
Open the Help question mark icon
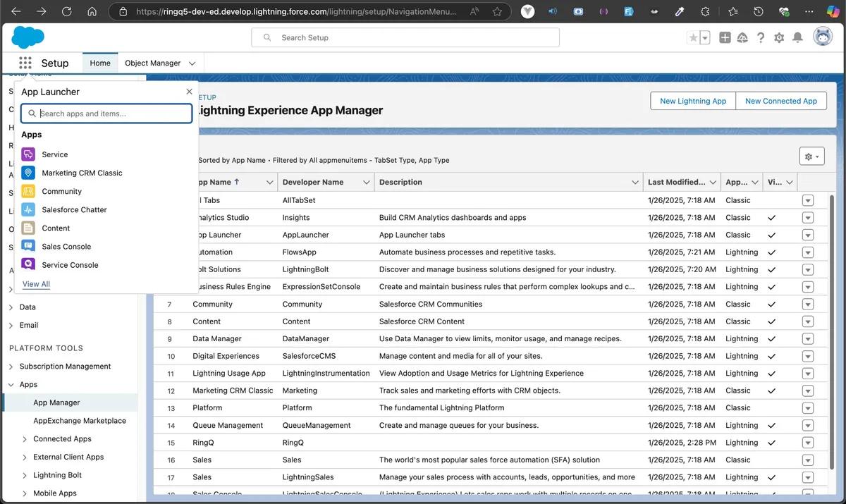click(761, 38)
